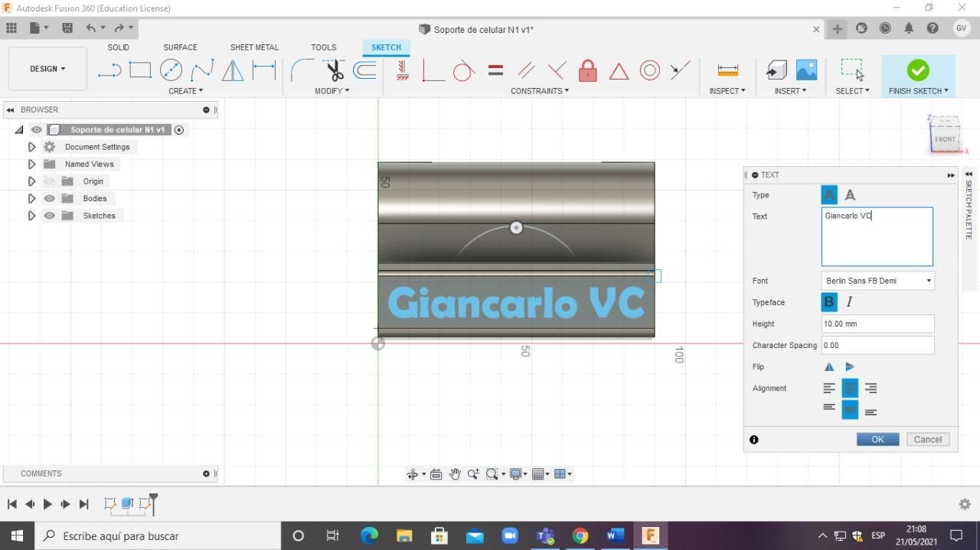Click the Character Spacing field
This screenshot has width=980, height=550.
[x=877, y=345]
